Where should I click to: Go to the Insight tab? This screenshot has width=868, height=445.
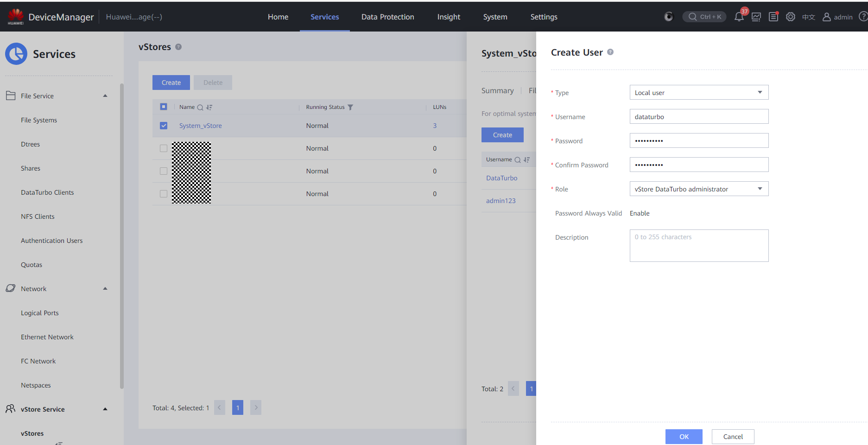449,17
